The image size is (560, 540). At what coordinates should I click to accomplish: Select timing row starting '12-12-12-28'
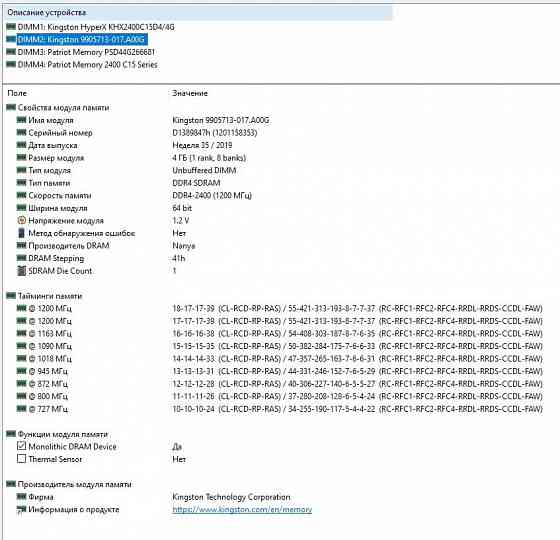[357, 384]
